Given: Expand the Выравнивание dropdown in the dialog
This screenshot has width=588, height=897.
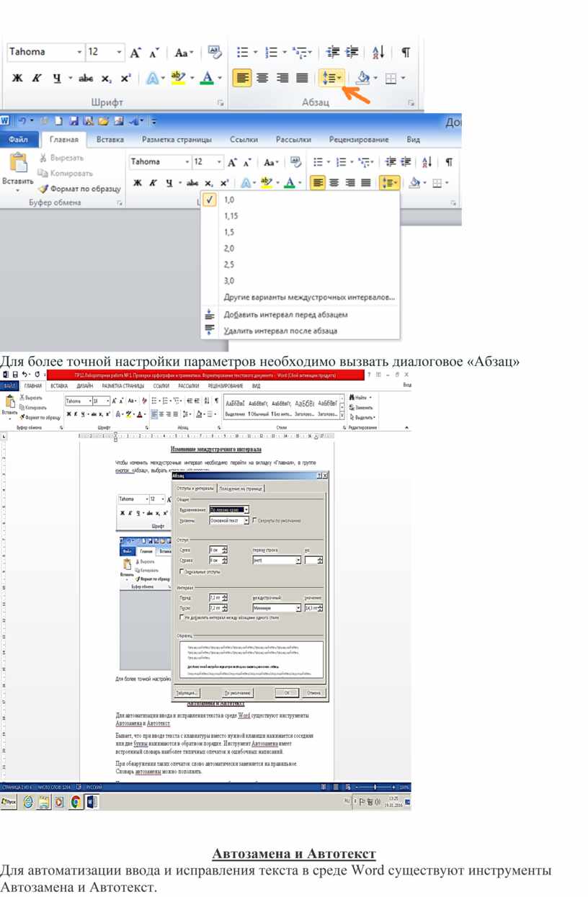Looking at the screenshot, I should tap(246, 509).
